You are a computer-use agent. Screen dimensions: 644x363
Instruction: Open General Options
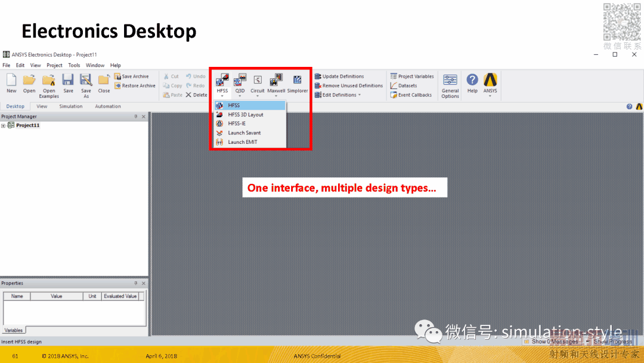pyautogui.click(x=450, y=86)
